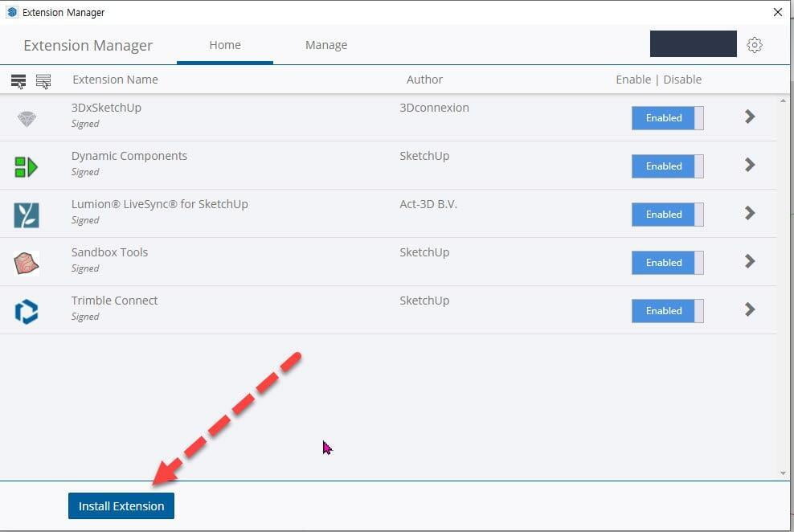Select the Trimble Connect extension name
The image size is (794, 532).
click(114, 301)
